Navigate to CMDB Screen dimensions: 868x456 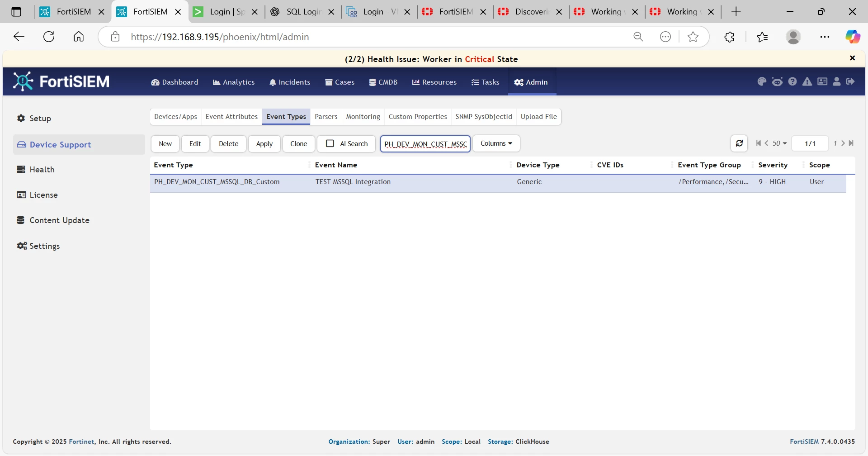pos(383,82)
